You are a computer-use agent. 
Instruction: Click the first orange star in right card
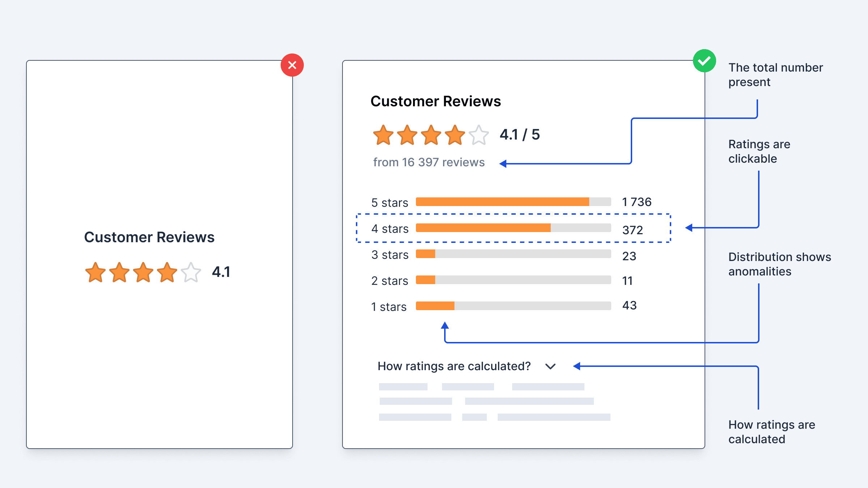[383, 136]
